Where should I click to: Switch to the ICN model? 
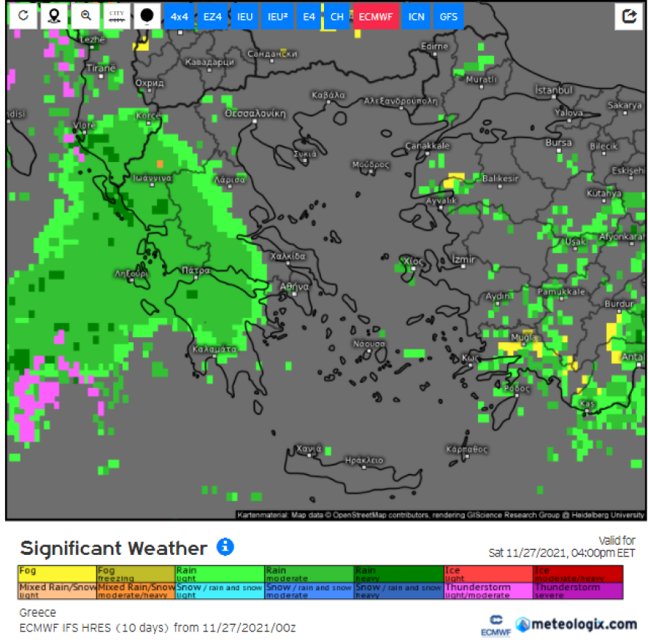click(417, 16)
